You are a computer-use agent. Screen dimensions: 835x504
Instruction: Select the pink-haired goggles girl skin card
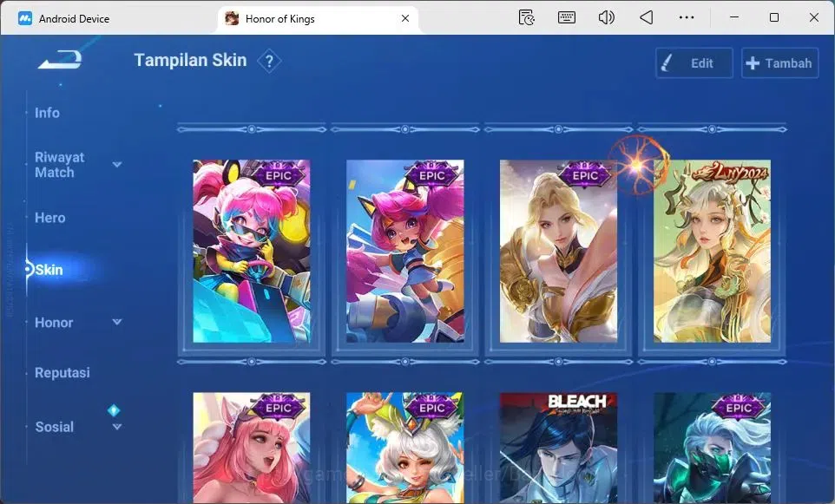252,252
